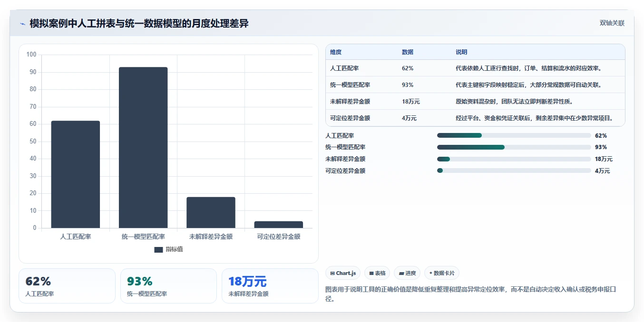Click description starting 经过平台、资金和凭证关联后
Screen dimensions: 644x322
click(535, 118)
